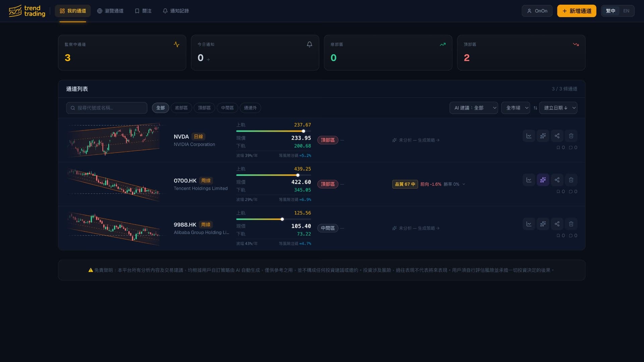The image size is (644, 362).
Task: Delete the NVDA channel via trash icon
Action: click(x=571, y=136)
